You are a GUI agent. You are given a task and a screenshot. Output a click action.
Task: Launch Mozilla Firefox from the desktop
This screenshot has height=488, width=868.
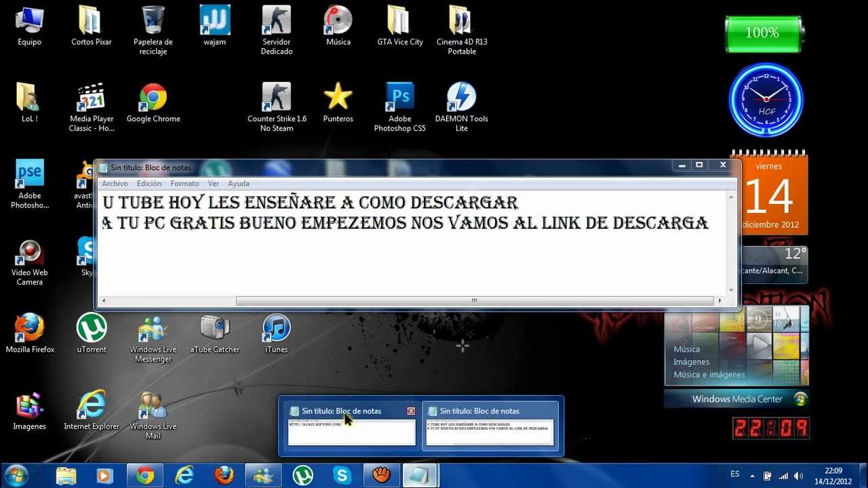pos(29,333)
